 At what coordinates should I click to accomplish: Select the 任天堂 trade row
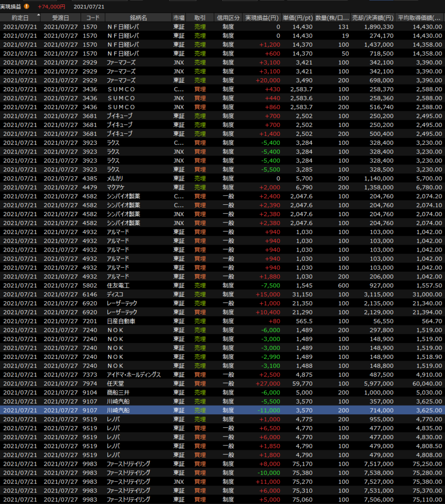(222, 384)
